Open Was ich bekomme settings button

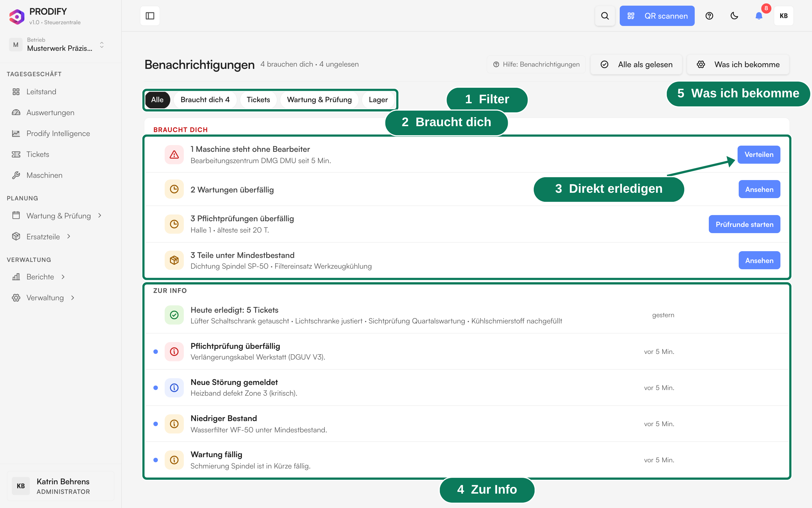point(738,65)
